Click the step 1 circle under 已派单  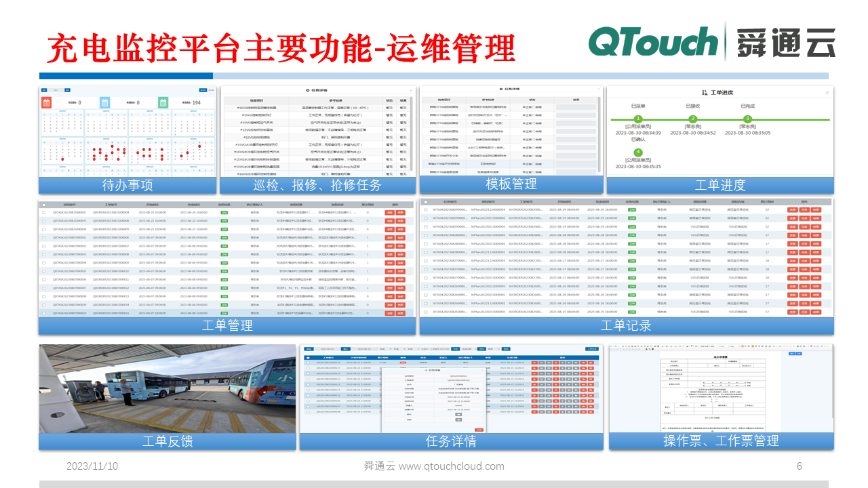tap(637, 119)
